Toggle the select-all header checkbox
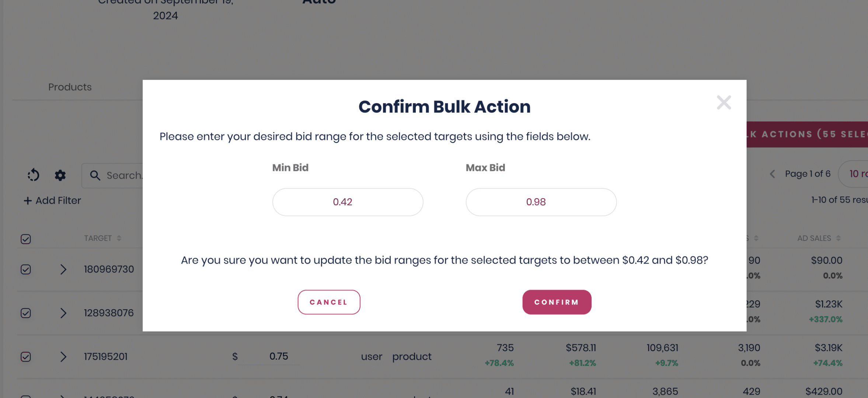 (26, 239)
